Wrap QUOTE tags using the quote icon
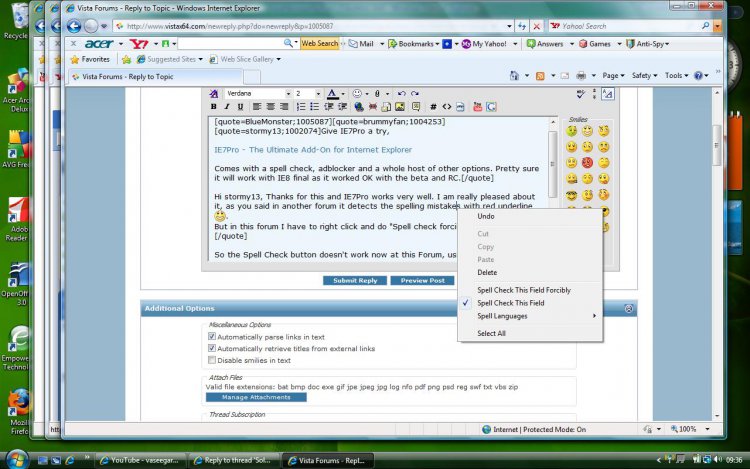Viewport: 750px width, 469px height. point(416,107)
